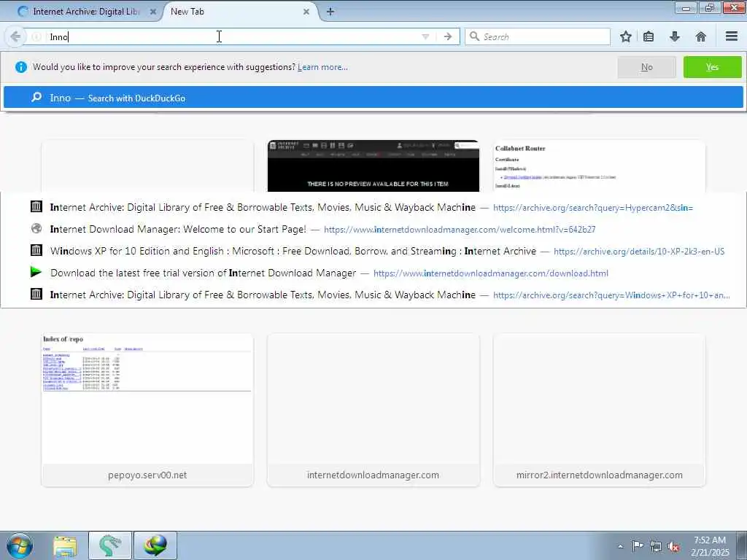
Task: Decline search suggestions with No button
Action: click(646, 67)
